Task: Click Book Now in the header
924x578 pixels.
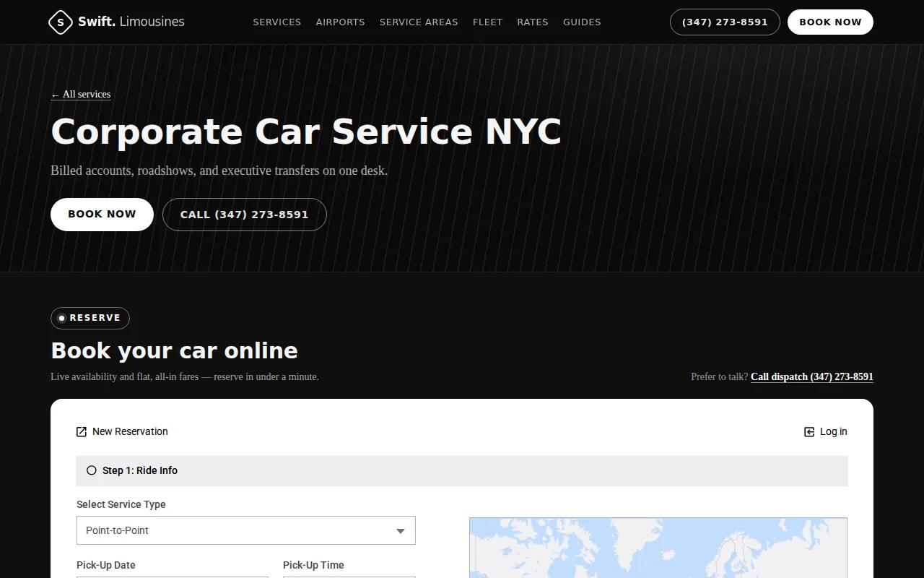Action: tap(830, 22)
